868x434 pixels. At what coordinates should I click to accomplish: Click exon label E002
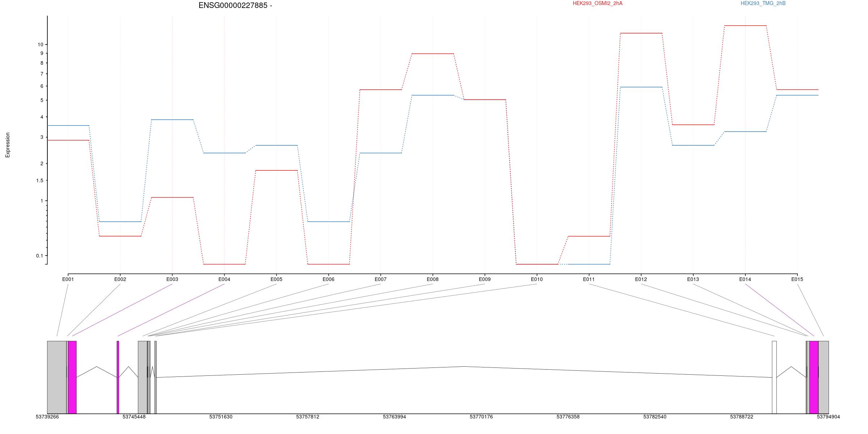pos(120,279)
